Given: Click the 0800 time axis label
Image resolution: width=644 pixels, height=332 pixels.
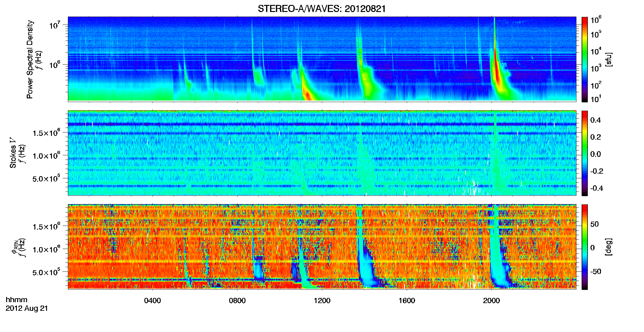Looking at the screenshot, I should click(x=237, y=301).
